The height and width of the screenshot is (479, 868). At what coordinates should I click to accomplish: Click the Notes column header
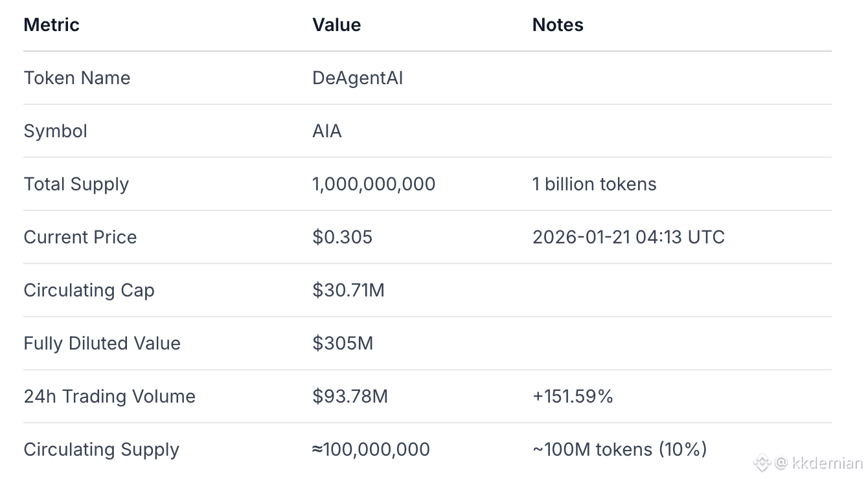pos(558,25)
